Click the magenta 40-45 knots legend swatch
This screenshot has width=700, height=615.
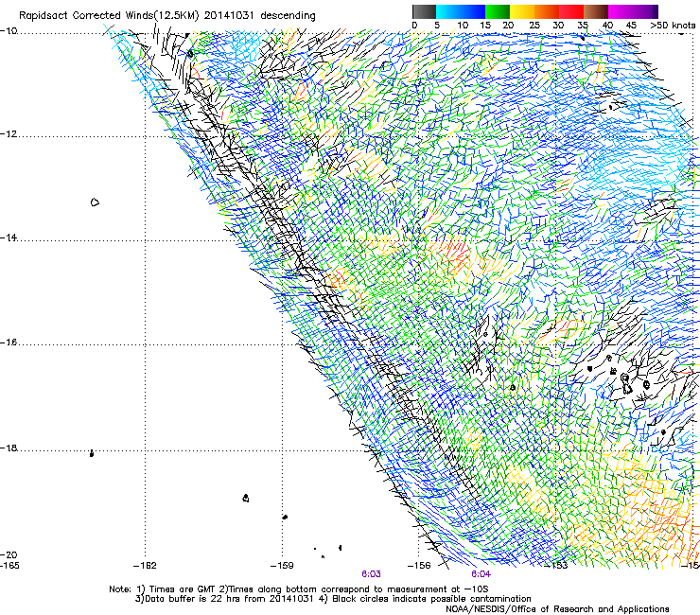621,11
